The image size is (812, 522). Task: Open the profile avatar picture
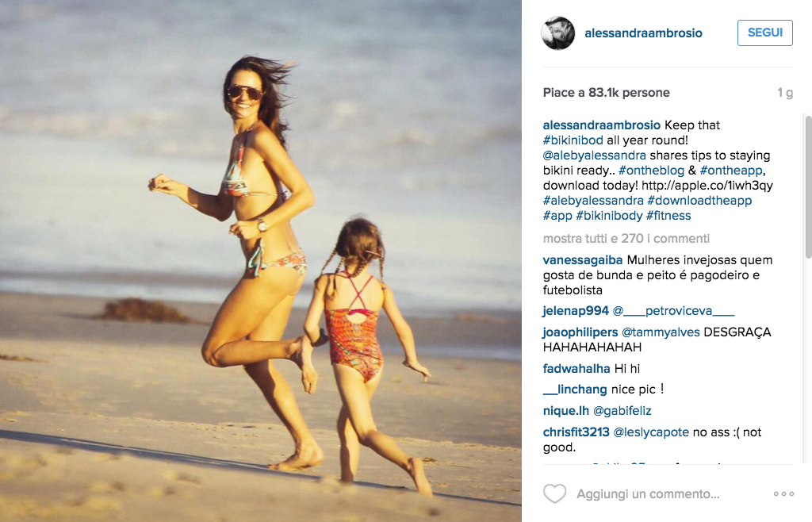click(557, 33)
